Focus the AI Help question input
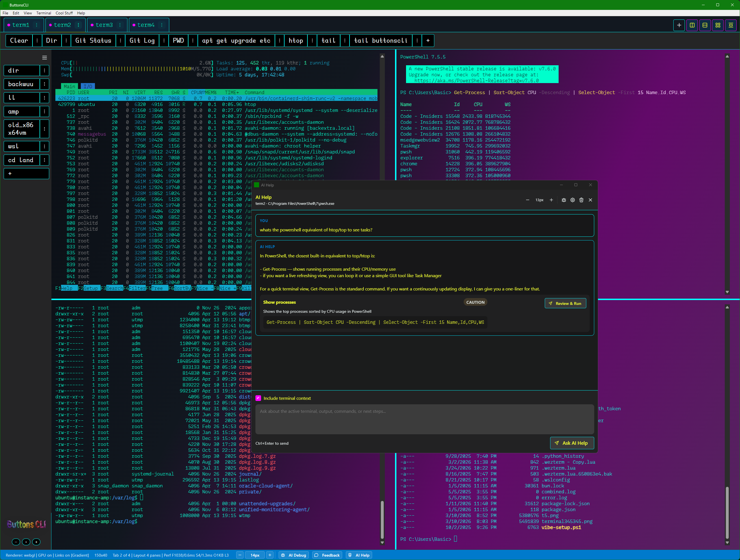This screenshot has width=740, height=560. click(424, 419)
